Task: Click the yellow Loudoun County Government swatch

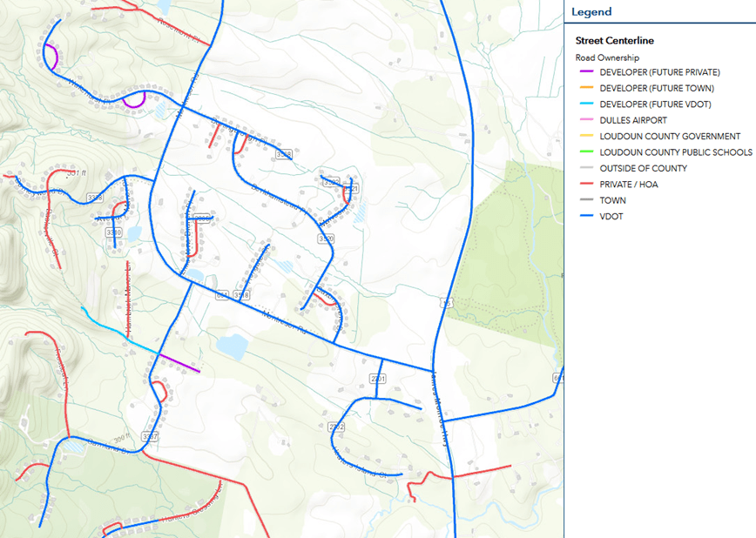Action: [x=586, y=136]
